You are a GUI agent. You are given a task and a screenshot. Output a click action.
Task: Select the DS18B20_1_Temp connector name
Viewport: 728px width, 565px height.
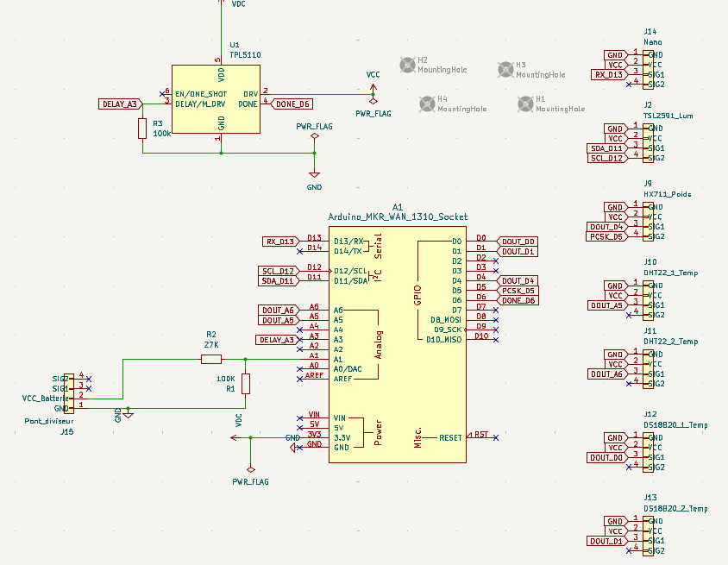coord(675,424)
